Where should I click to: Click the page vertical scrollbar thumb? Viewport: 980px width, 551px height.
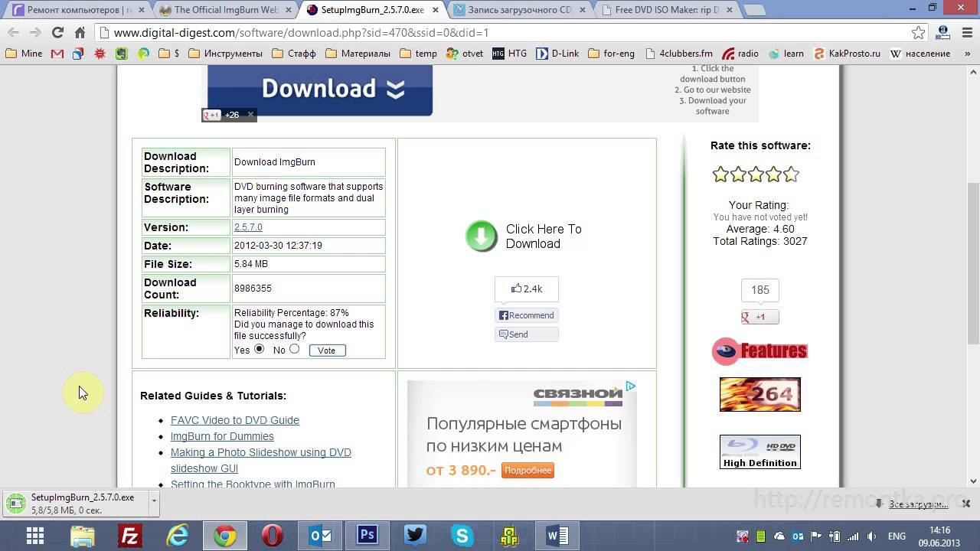pyautogui.click(x=974, y=264)
